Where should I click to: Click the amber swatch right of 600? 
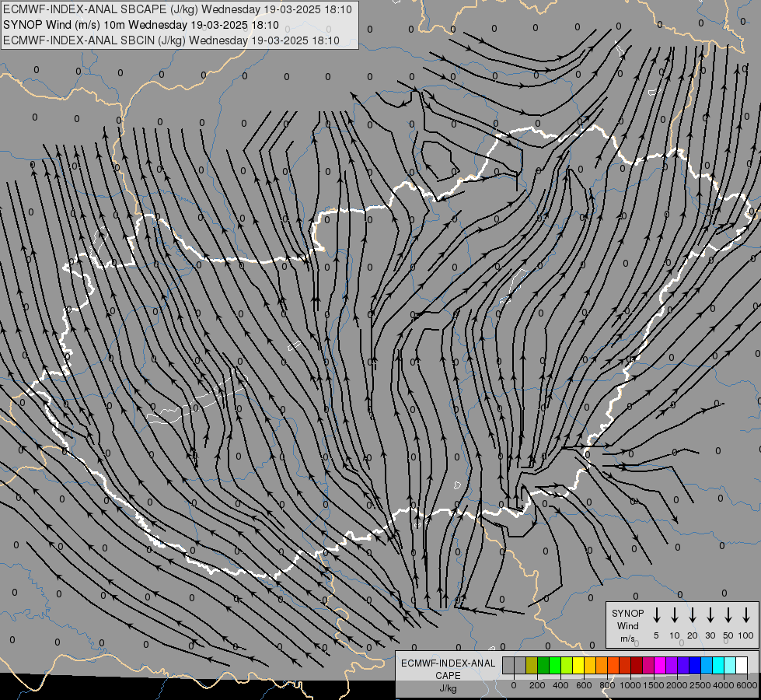pos(590,665)
